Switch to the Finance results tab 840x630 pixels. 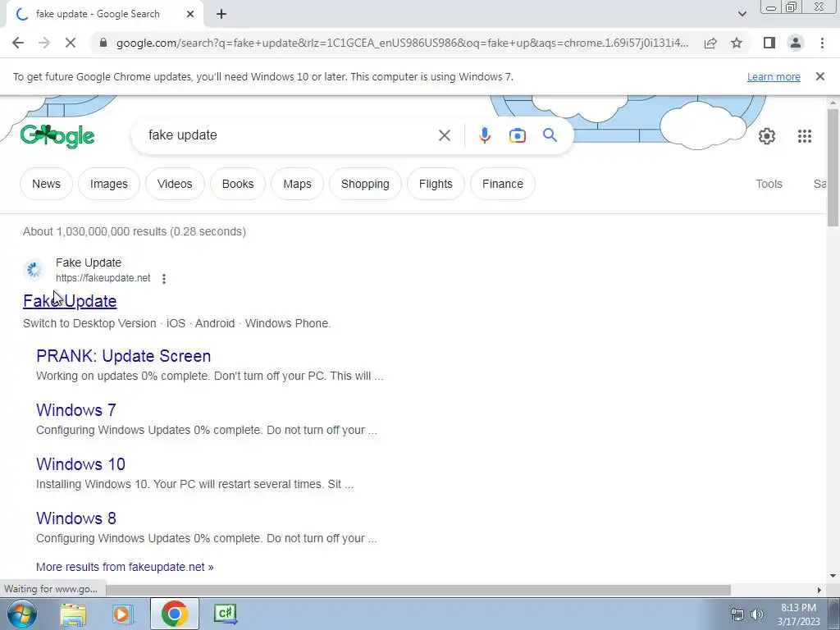(503, 184)
